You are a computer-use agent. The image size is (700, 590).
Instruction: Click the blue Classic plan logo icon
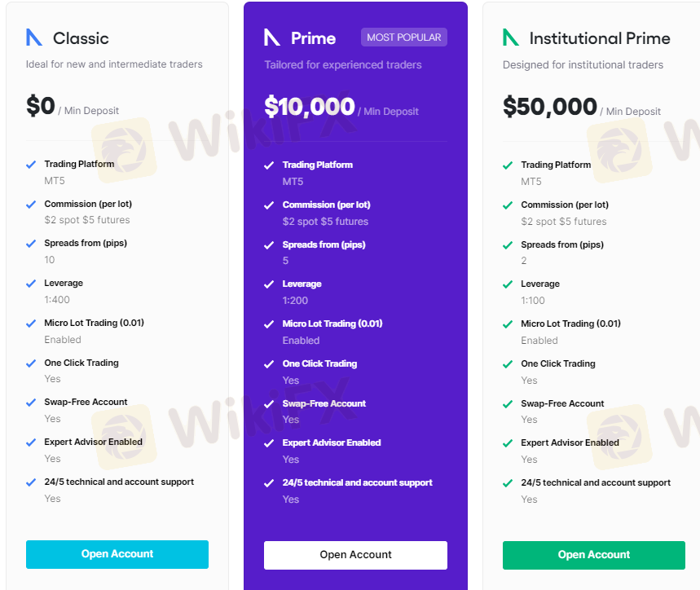tap(34, 37)
